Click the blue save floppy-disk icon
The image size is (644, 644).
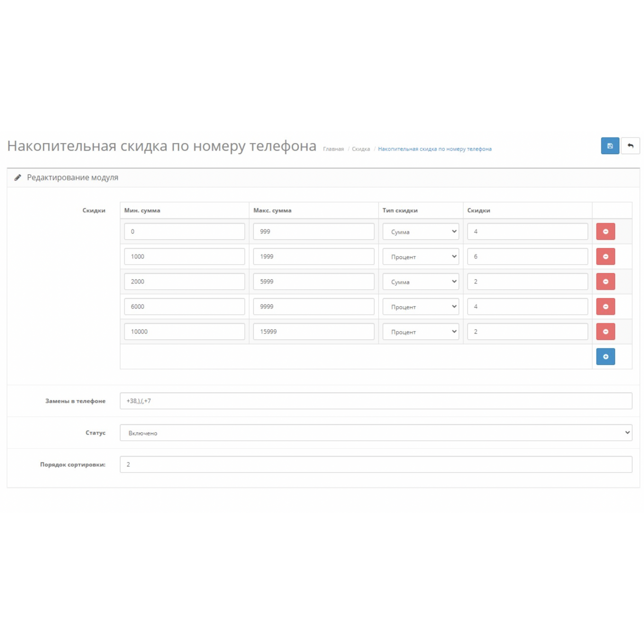[x=609, y=146]
